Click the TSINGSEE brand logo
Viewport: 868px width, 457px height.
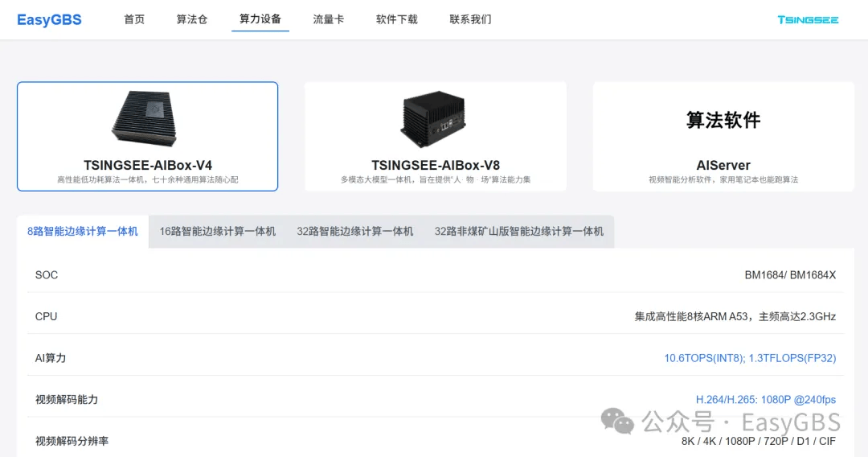pyautogui.click(x=808, y=20)
